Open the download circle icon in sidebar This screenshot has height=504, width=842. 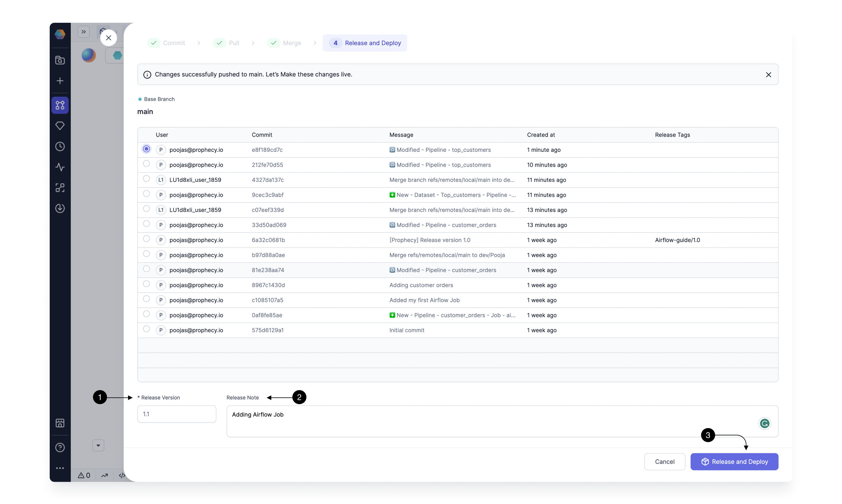pos(60,208)
